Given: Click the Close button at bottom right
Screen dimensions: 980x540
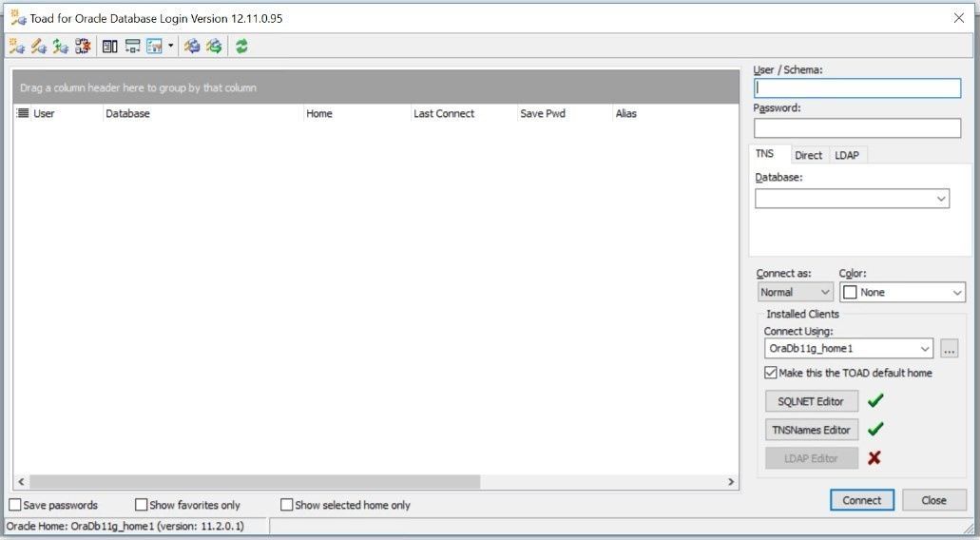Looking at the screenshot, I should click(933, 500).
